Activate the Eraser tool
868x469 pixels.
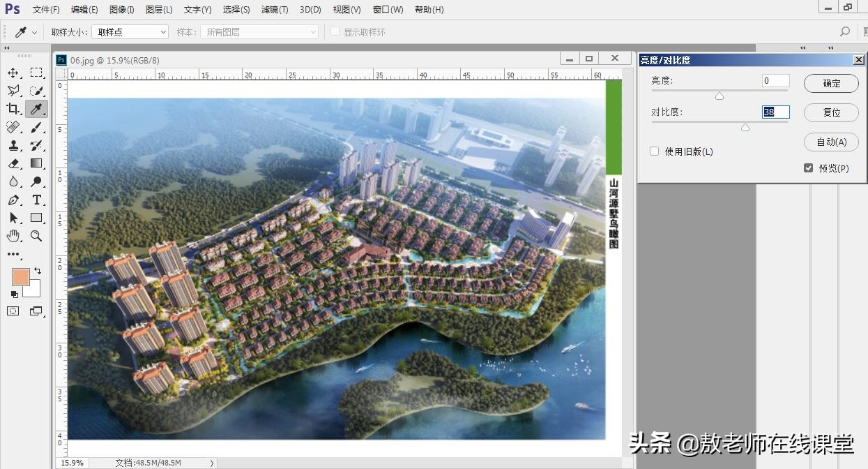13,163
